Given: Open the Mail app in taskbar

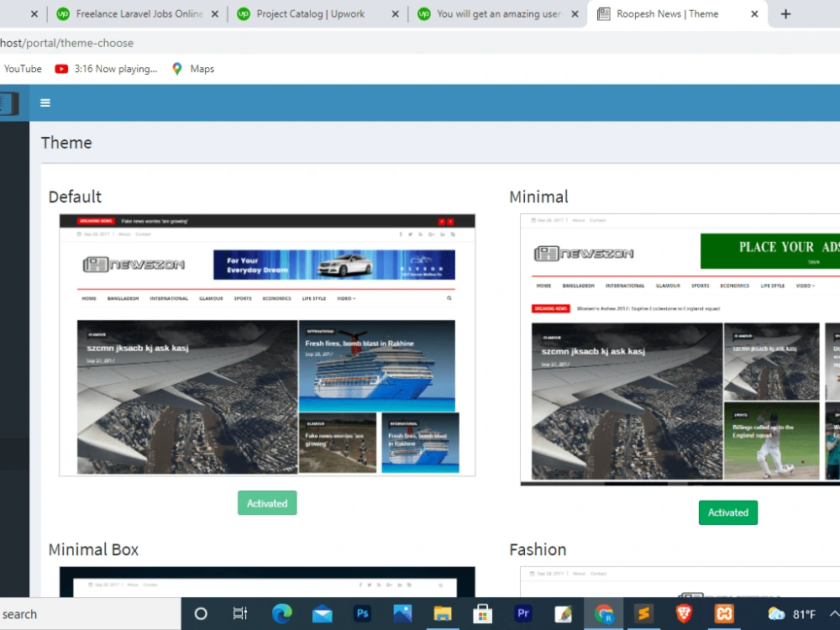Looking at the screenshot, I should (x=322, y=614).
